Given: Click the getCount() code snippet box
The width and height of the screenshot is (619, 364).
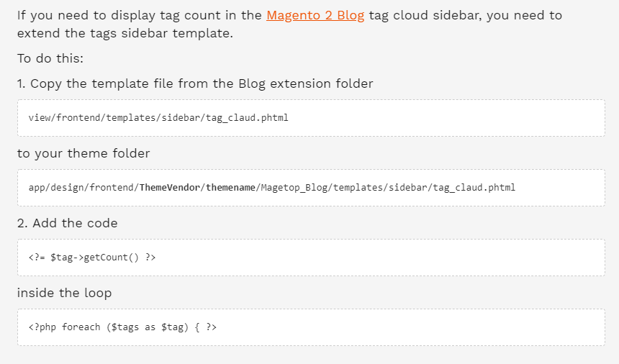Looking at the screenshot, I should click(x=311, y=258).
